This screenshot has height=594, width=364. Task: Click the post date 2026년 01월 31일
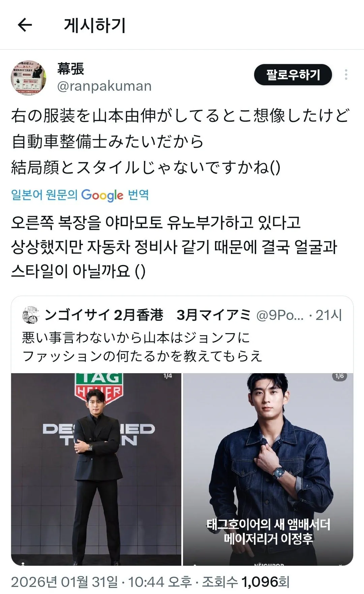click(65, 582)
